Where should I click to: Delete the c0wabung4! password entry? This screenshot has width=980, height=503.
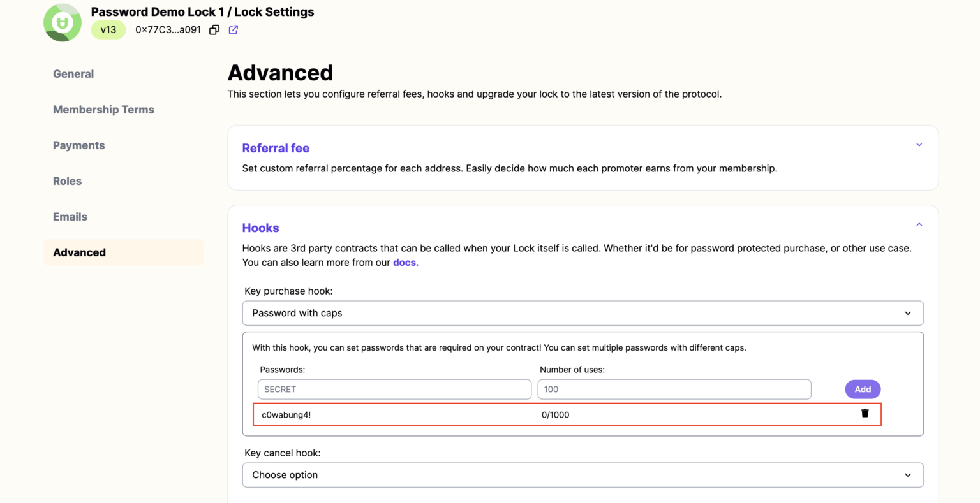coord(865,413)
